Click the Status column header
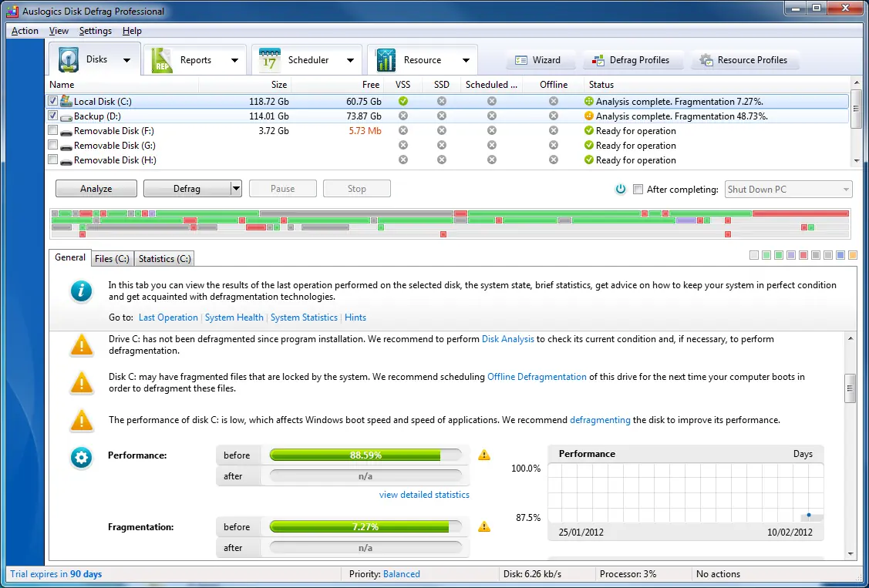869x588 pixels. pyautogui.click(x=716, y=85)
